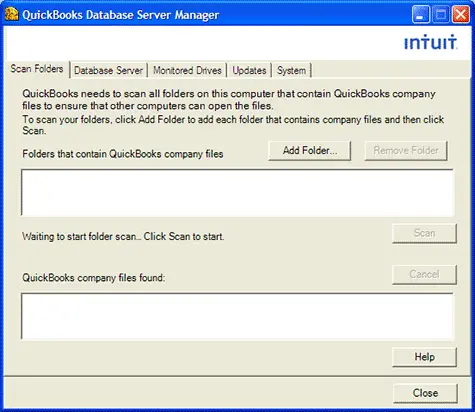The width and height of the screenshot is (475, 412).
Task: Click inside the company files found list
Action: pos(237,316)
